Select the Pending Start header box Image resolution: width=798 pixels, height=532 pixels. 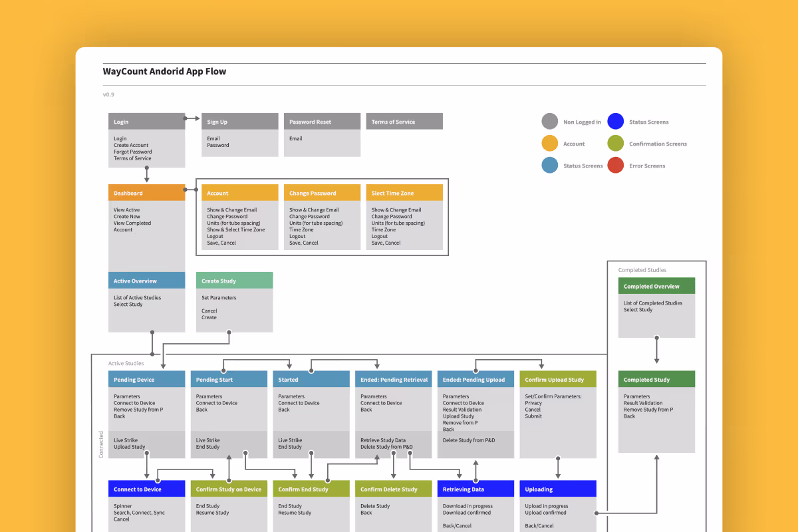pyautogui.click(x=229, y=379)
